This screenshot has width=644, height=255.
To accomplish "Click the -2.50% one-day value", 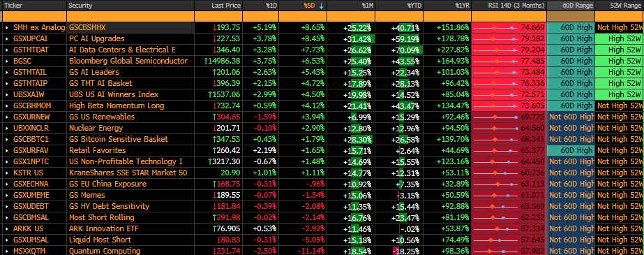I will (x=265, y=251).
